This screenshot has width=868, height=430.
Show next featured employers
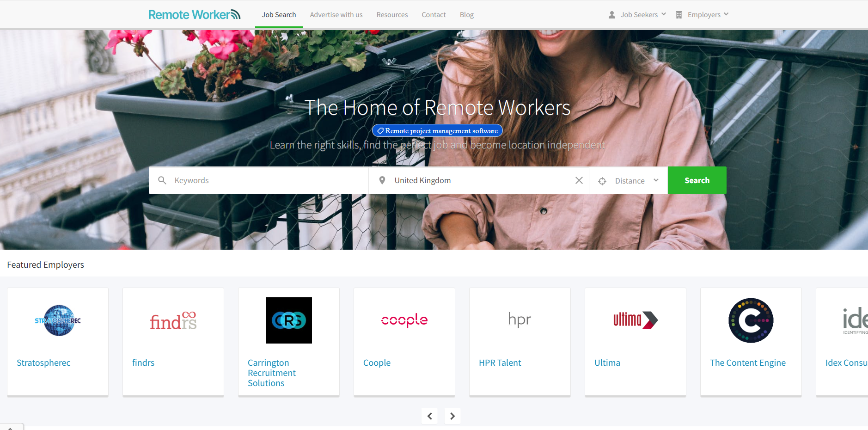(452, 416)
